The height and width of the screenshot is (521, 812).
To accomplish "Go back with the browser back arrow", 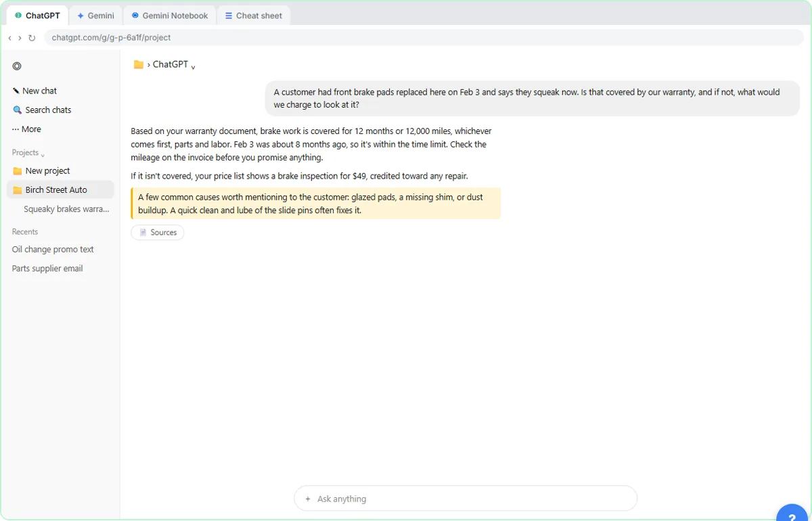I will click(x=9, y=38).
